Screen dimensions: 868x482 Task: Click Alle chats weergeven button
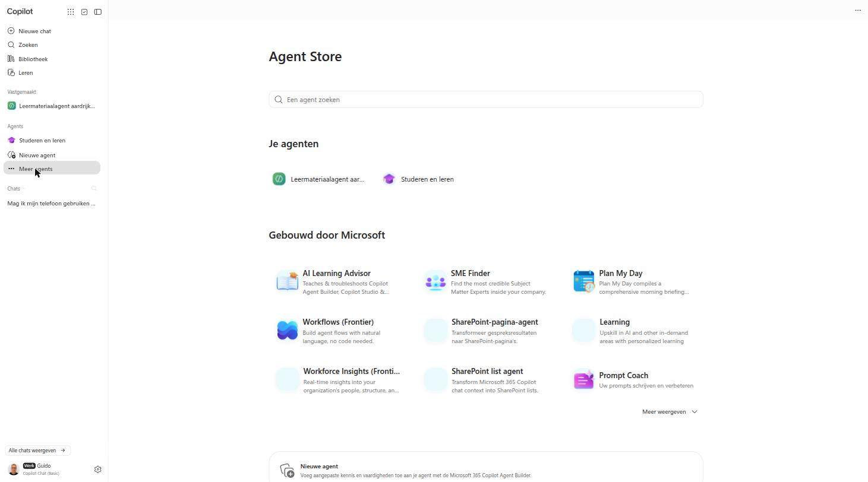click(37, 451)
